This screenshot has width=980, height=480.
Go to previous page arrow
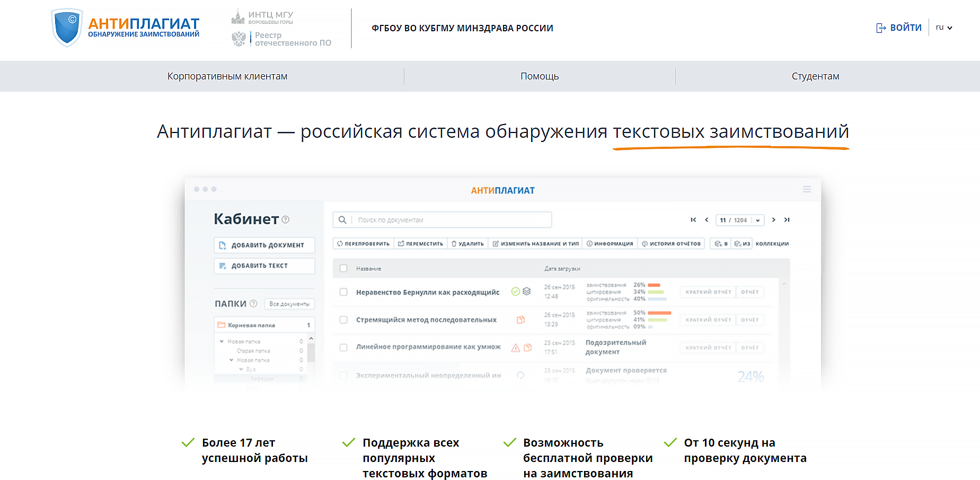click(707, 220)
